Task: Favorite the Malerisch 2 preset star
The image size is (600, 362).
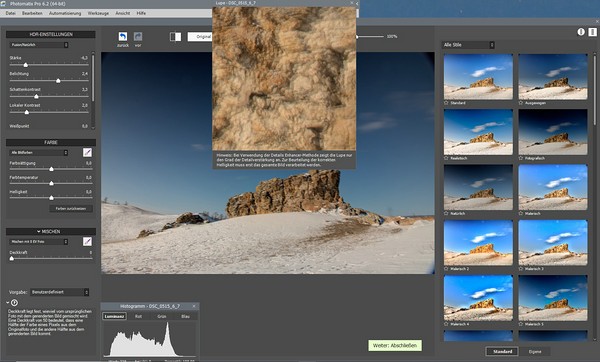Action: coord(446,269)
